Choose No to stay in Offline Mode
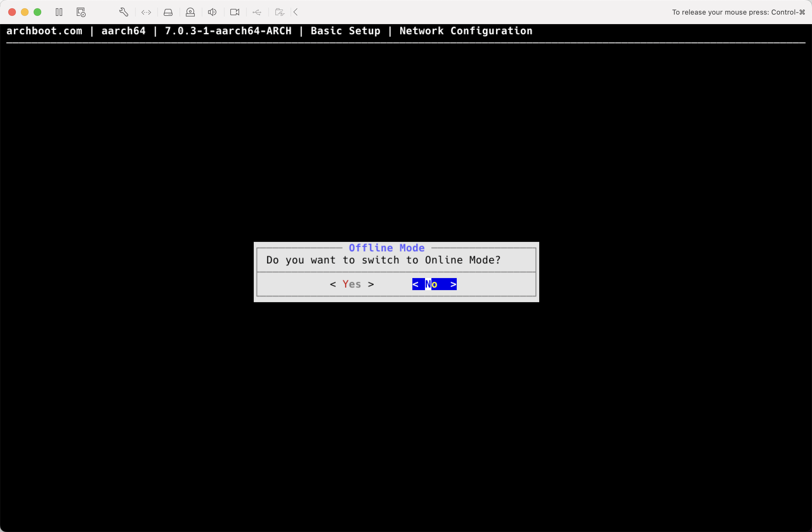 434,284
